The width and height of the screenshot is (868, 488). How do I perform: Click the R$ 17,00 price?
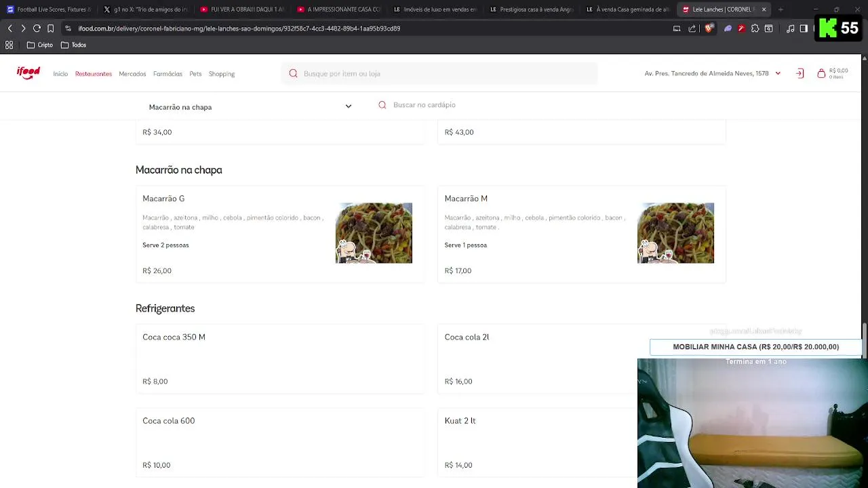coord(458,270)
